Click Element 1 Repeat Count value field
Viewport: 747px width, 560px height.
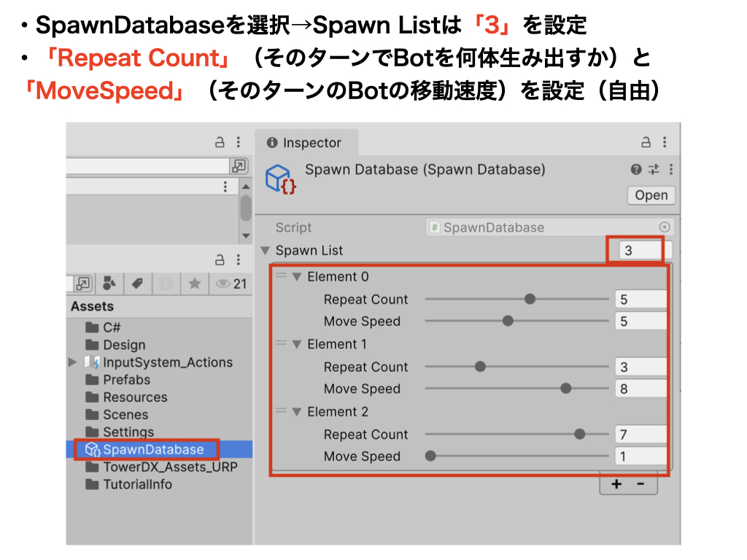[640, 367]
